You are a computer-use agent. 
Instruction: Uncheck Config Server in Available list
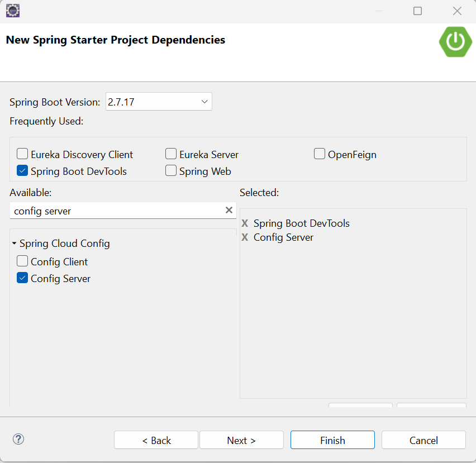[22, 278]
